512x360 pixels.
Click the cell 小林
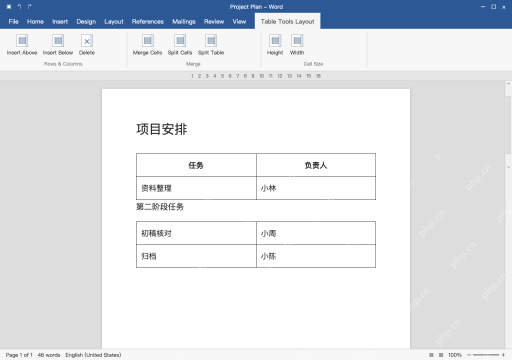click(316, 188)
